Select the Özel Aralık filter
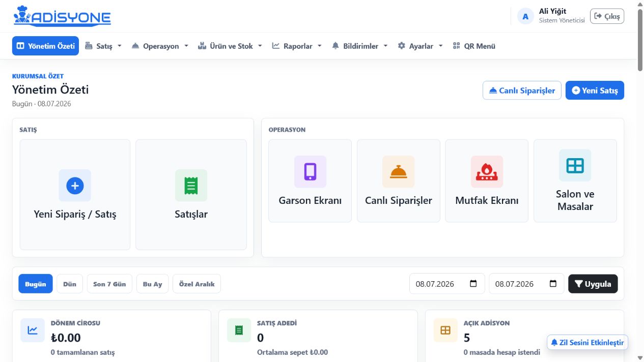This screenshot has height=362, width=644. tap(197, 284)
